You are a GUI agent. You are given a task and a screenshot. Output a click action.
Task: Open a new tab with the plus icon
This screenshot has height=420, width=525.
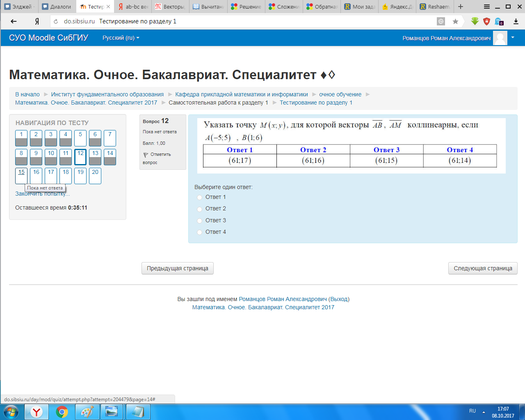pos(461,7)
